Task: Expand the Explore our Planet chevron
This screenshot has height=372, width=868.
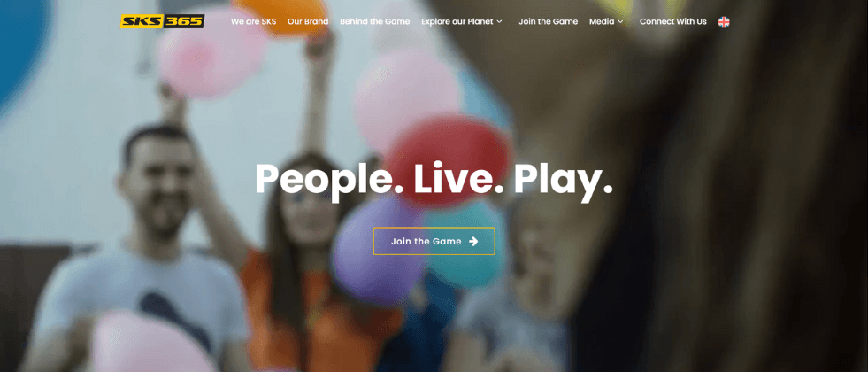Action: tap(499, 21)
